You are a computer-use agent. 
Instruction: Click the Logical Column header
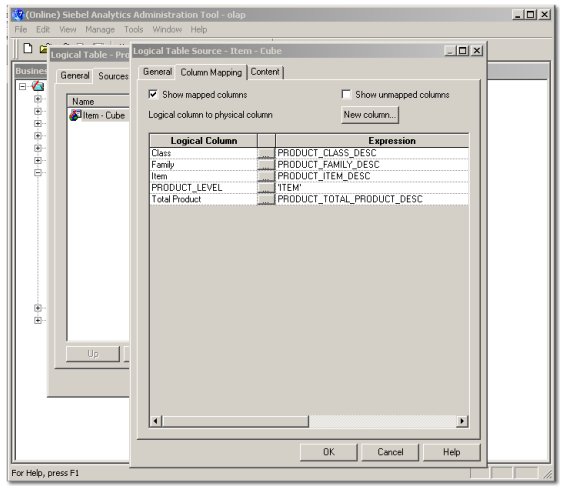coord(204,141)
